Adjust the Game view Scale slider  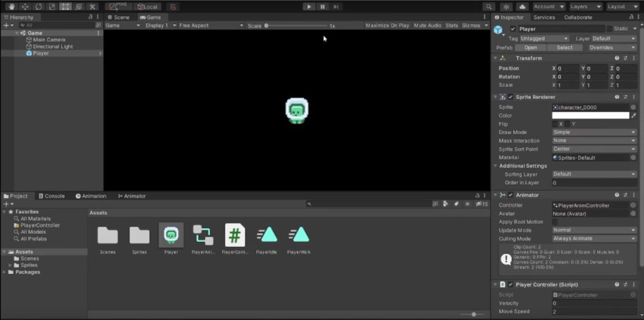pyautogui.click(x=296, y=26)
